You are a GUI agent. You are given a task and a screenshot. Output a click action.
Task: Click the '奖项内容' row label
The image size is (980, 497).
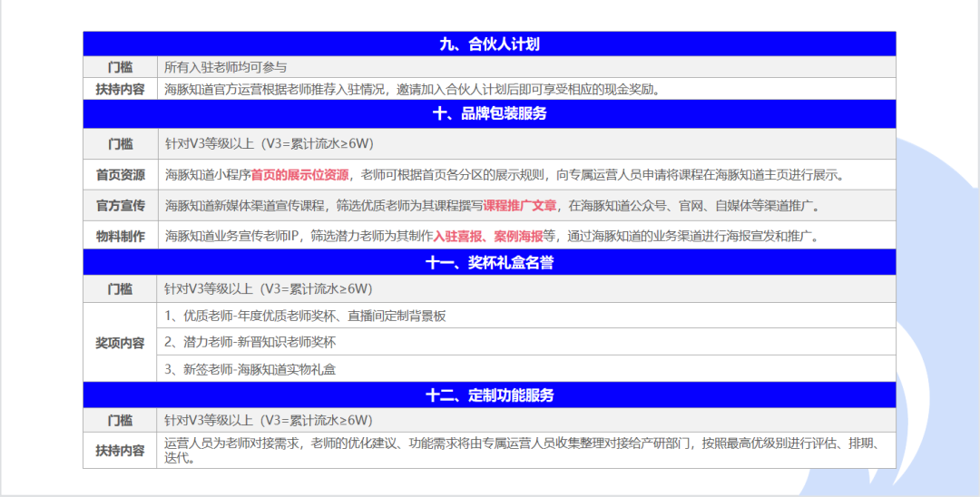click(x=120, y=343)
